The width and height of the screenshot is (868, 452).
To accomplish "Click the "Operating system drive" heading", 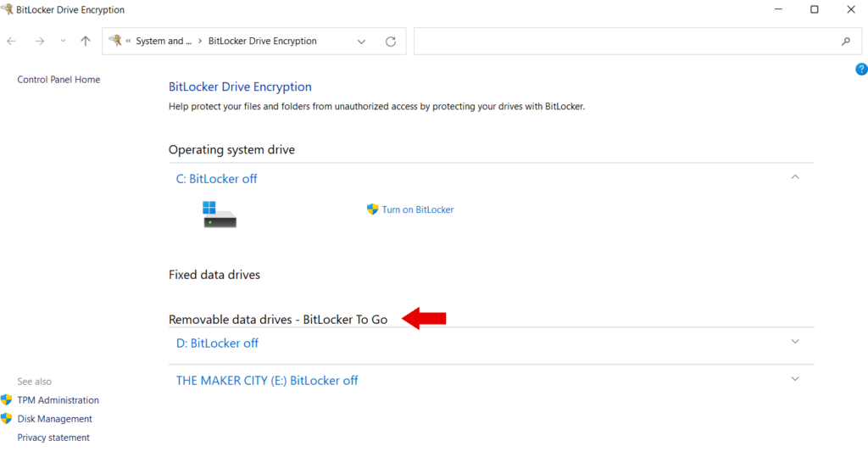I will 231,149.
